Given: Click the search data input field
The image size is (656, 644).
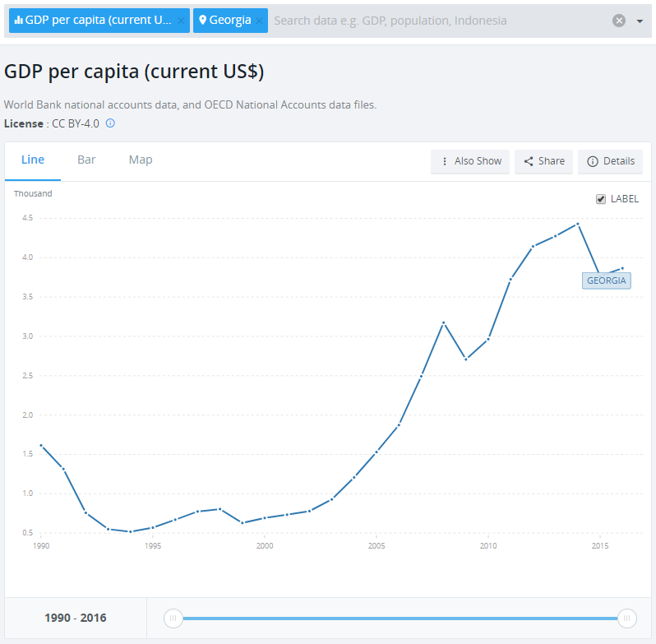Looking at the screenshot, I should click(x=436, y=21).
